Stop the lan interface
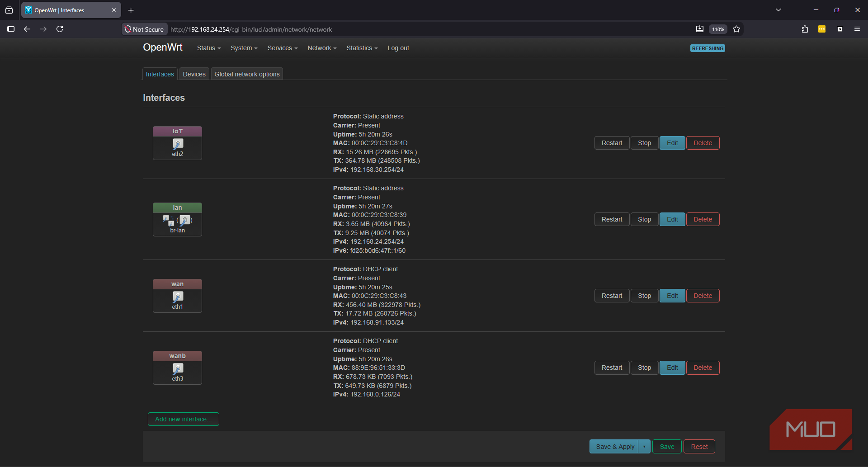This screenshot has width=868, height=467. pyautogui.click(x=644, y=219)
